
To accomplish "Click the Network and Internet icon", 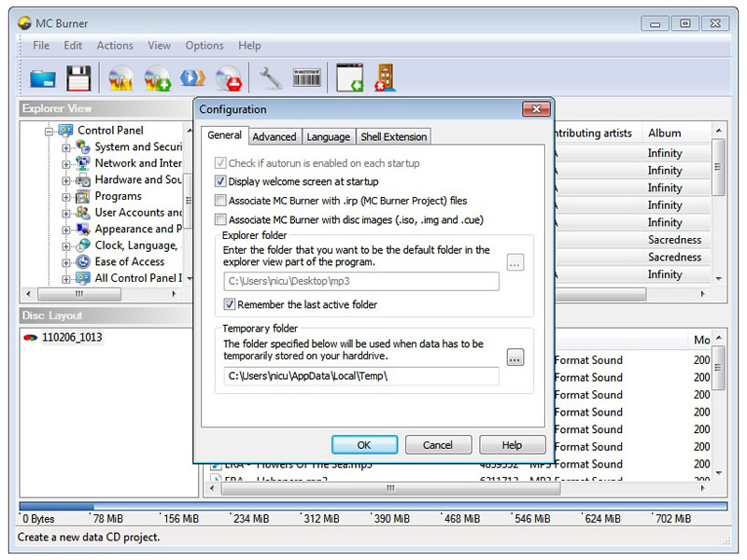I will pyautogui.click(x=83, y=163).
